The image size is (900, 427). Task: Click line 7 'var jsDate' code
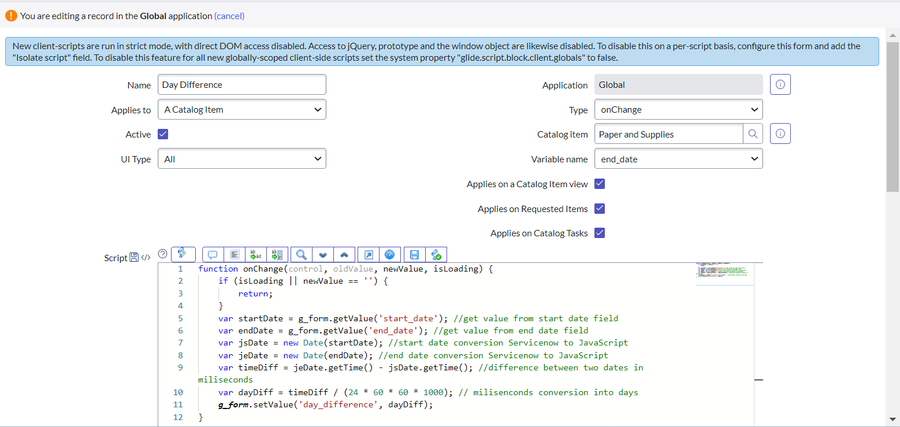pyautogui.click(x=425, y=343)
